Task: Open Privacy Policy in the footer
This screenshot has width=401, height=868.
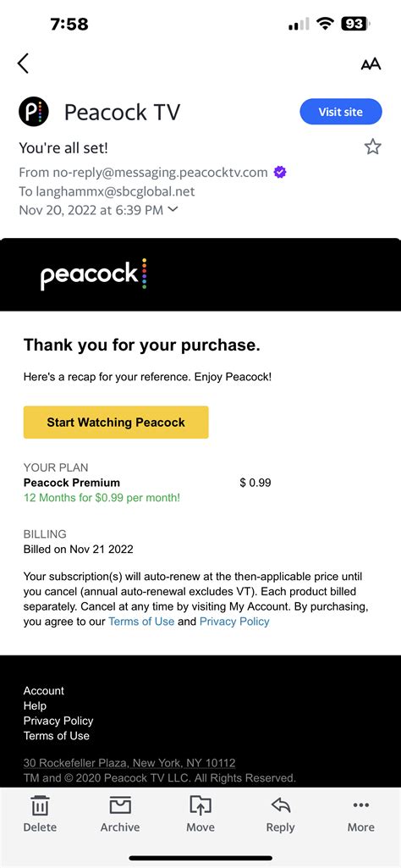Action: 58,721
